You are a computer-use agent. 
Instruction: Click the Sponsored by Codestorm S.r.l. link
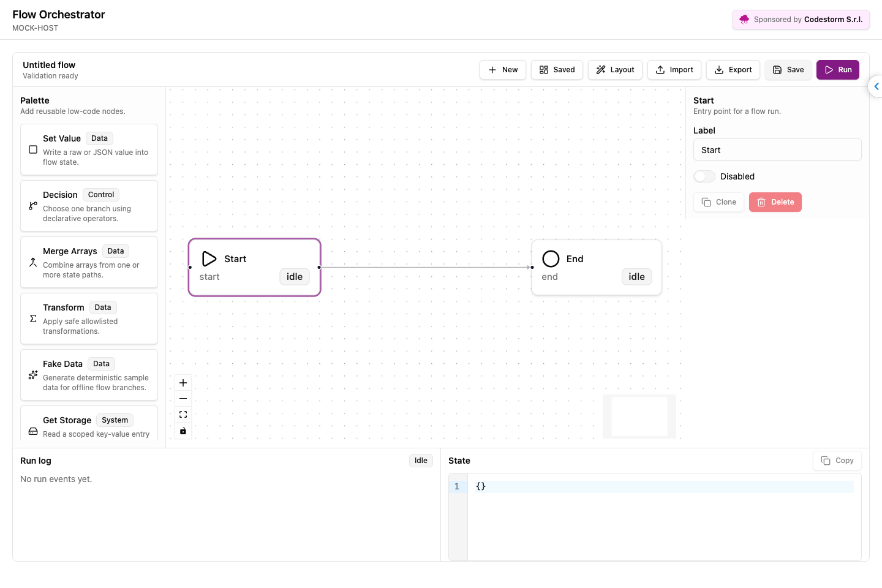(x=801, y=20)
